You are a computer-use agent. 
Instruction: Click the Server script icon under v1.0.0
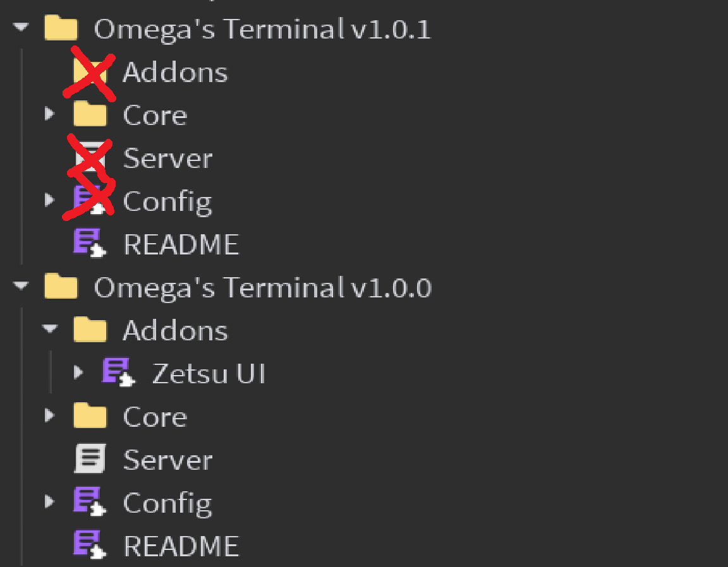pyautogui.click(x=89, y=460)
